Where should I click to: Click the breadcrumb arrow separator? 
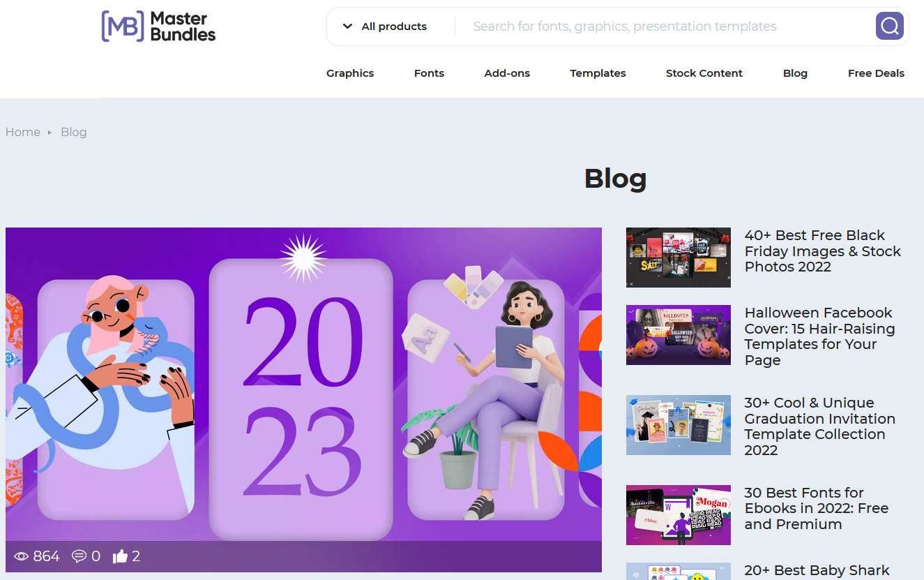click(50, 133)
